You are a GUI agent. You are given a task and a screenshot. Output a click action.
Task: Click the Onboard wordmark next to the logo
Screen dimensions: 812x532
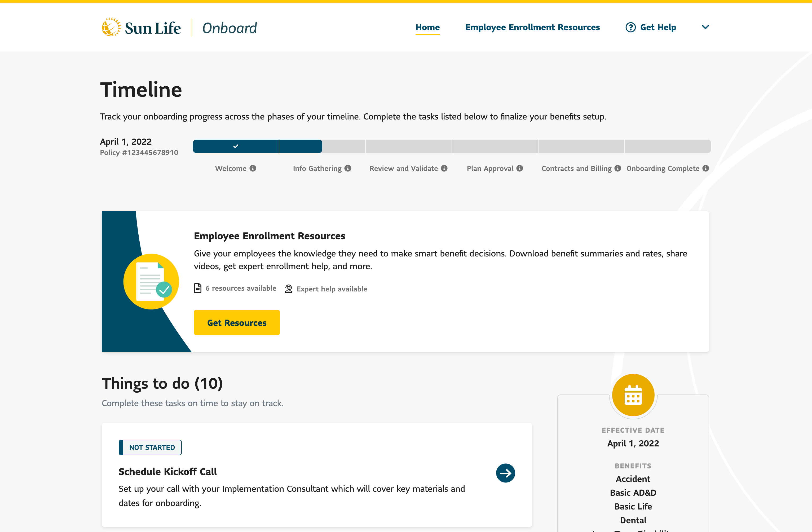[x=230, y=27]
